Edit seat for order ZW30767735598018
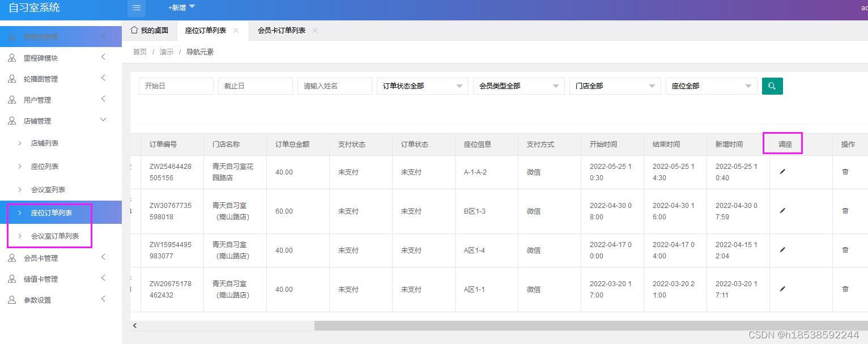 (782, 211)
